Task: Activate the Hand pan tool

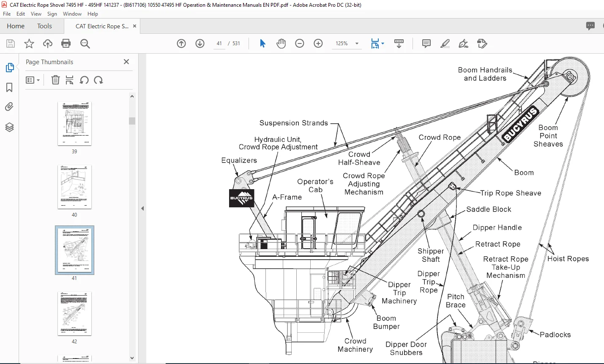Action: point(281,43)
